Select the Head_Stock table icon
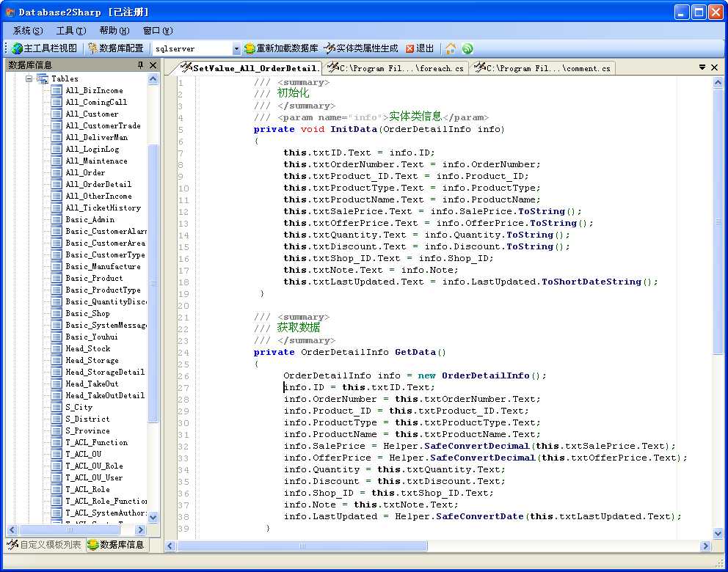The width and height of the screenshot is (728, 572). pyautogui.click(x=57, y=348)
